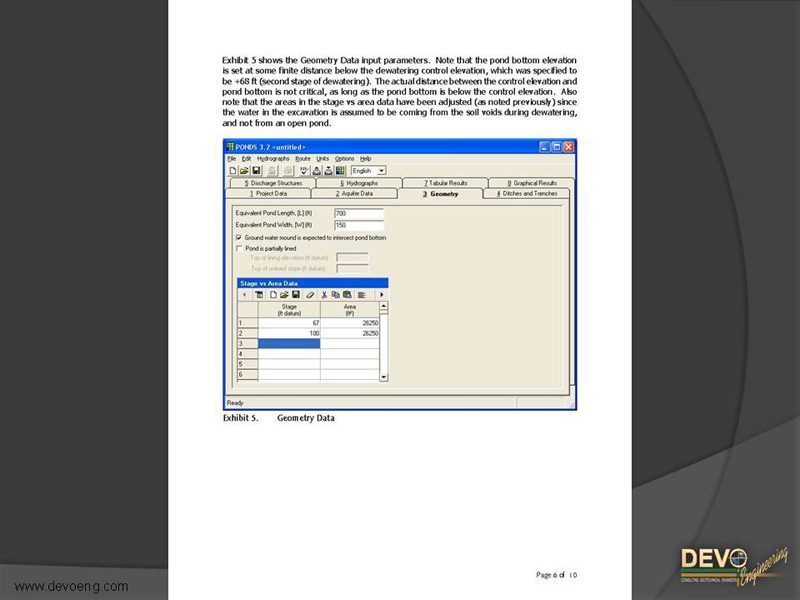Image resolution: width=800 pixels, height=600 pixels.
Task: Click the Paste icon in Stage vs Area toolbar
Action: point(346,295)
